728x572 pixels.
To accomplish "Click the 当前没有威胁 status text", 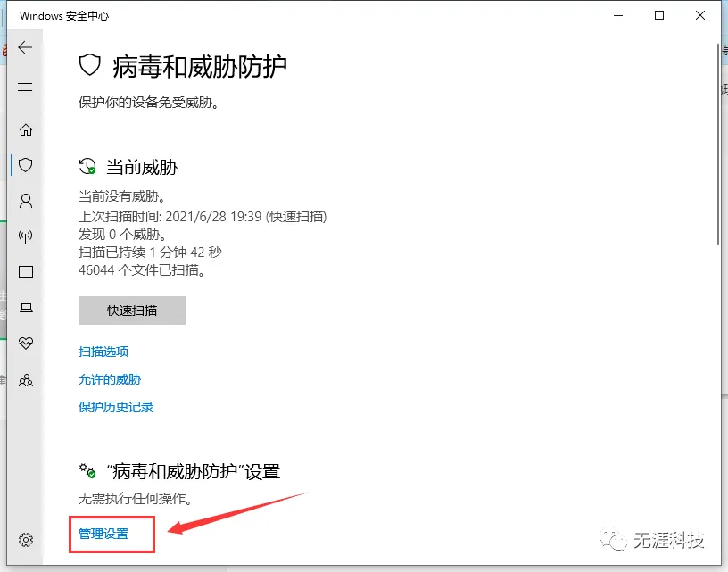I will [121, 196].
